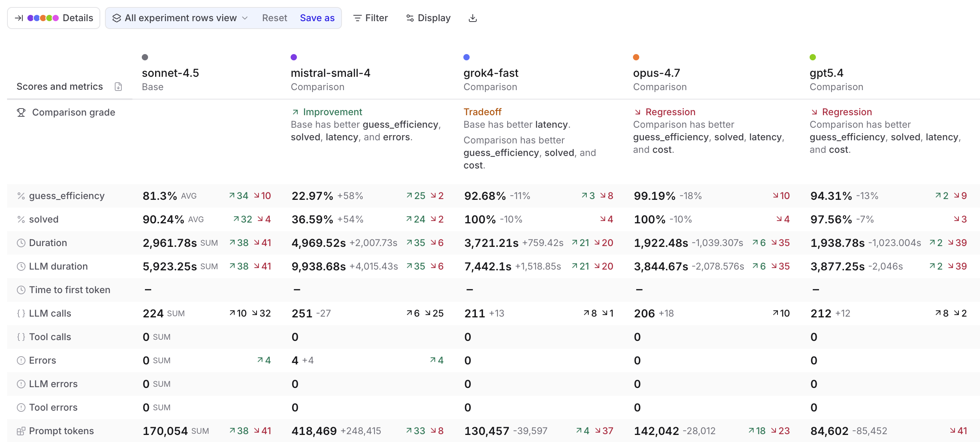
Task: Click the 10 regressions count in opus-4.7 guess_efficiency
Action: [781, 196]
